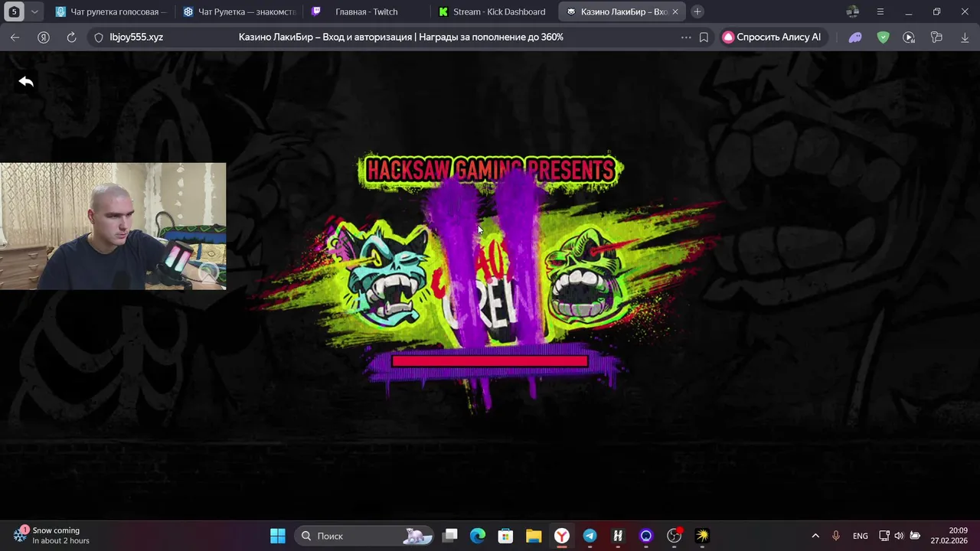Viewport: 980px width, 551px height.
Task: Open the page options three-dots menu
Action: coord(686,37)
